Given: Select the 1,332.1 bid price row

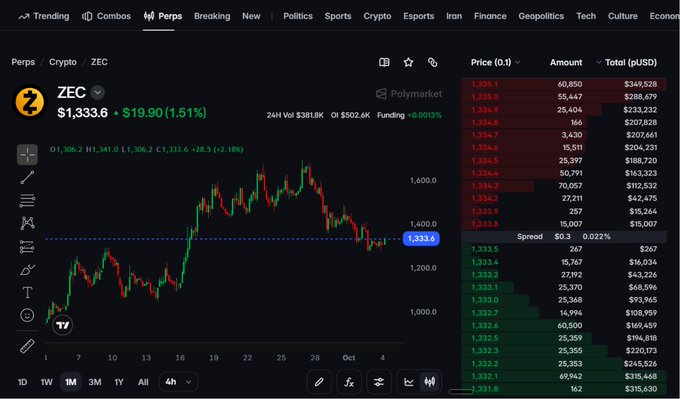Looking at the screenshot, I should pyautogui.click(x=564, y=376).
